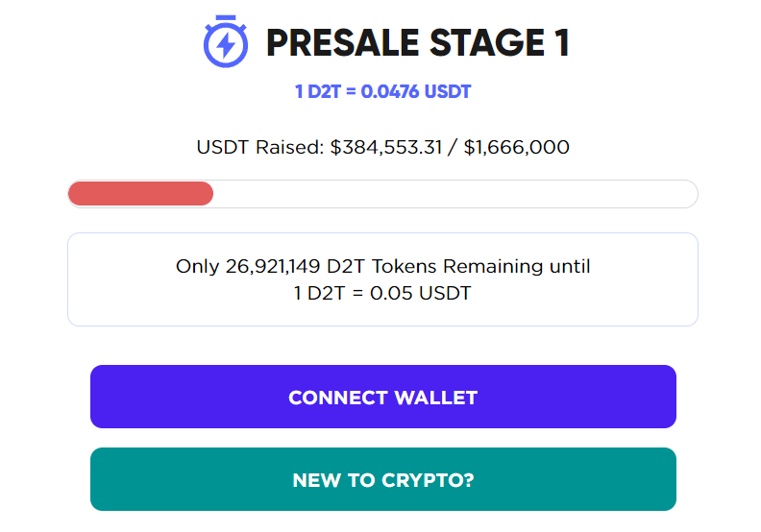761x532 pixels.
Task: Click the word PRESALE in the heading
Action: (x=342, y=42)
